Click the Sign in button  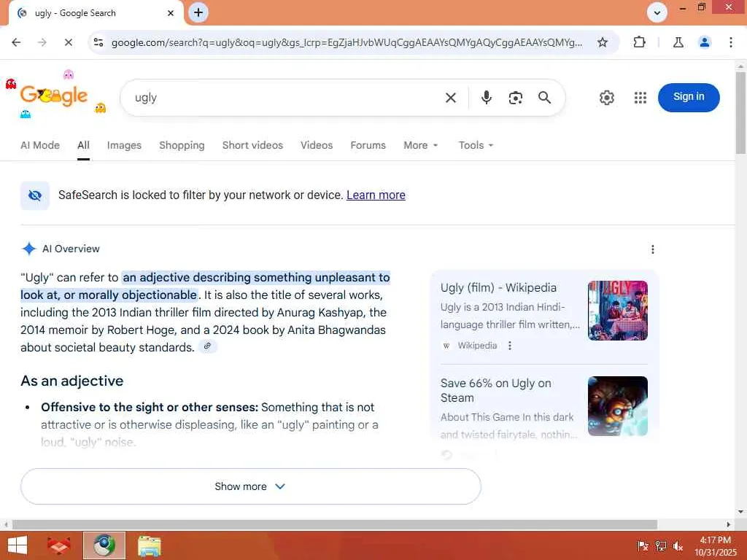point(689,98)
